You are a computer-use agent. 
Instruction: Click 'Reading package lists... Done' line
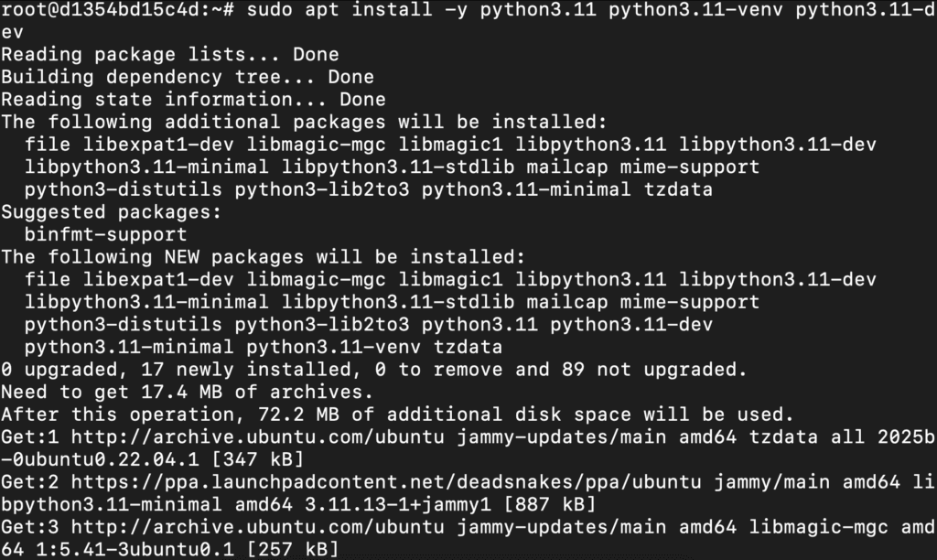click(169, 54)
